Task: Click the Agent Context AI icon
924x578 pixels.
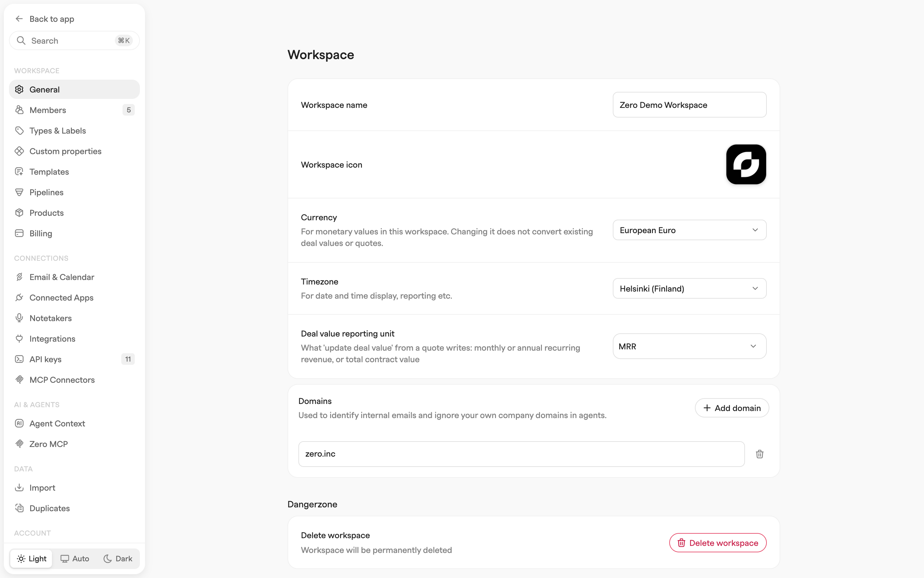Action: (20, 424)
